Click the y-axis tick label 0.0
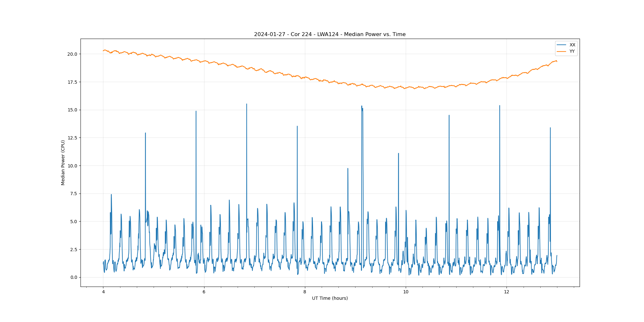Screen dimensions: 644x322 click(x=73, y=277)
